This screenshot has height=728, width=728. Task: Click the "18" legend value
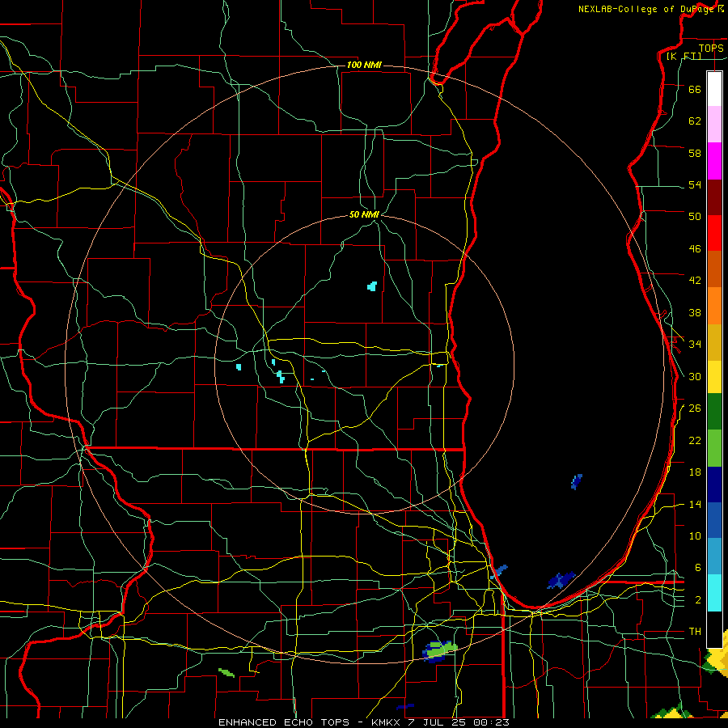(x=695, y=472)
